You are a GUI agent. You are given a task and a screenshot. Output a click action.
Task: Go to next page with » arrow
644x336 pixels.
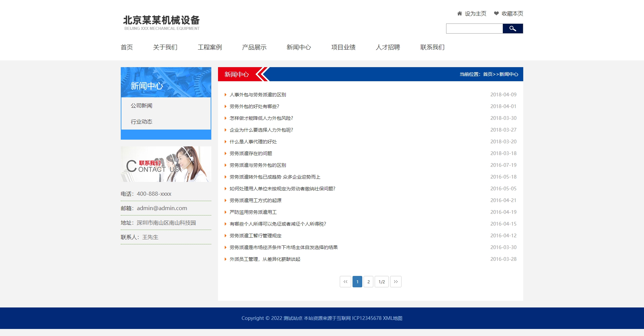[x=395, y=282]
